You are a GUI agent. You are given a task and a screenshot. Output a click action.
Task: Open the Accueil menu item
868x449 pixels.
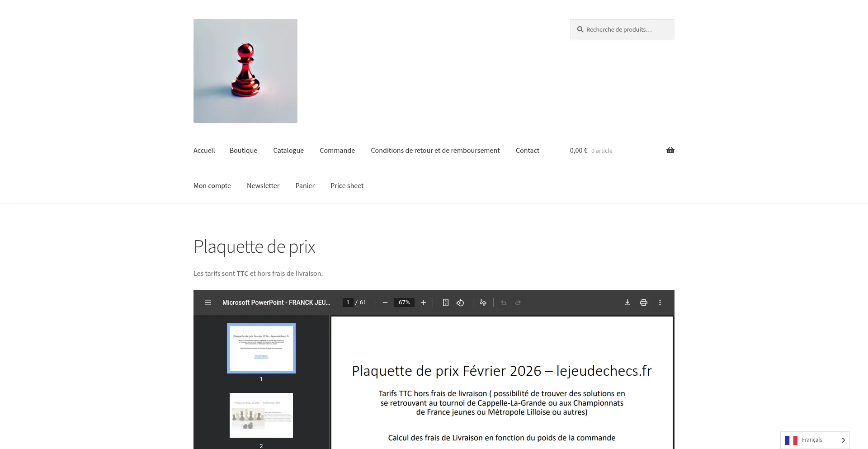[x=204, y=151]
